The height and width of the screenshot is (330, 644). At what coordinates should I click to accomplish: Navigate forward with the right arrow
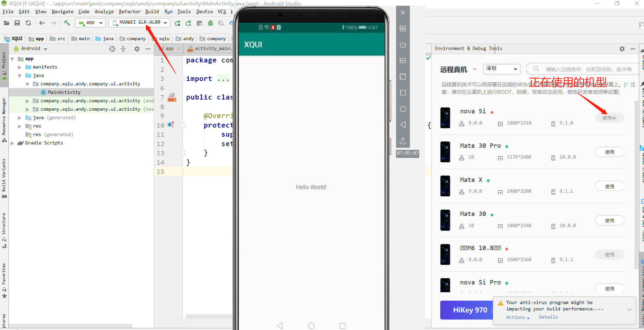[x=53, y=23]
